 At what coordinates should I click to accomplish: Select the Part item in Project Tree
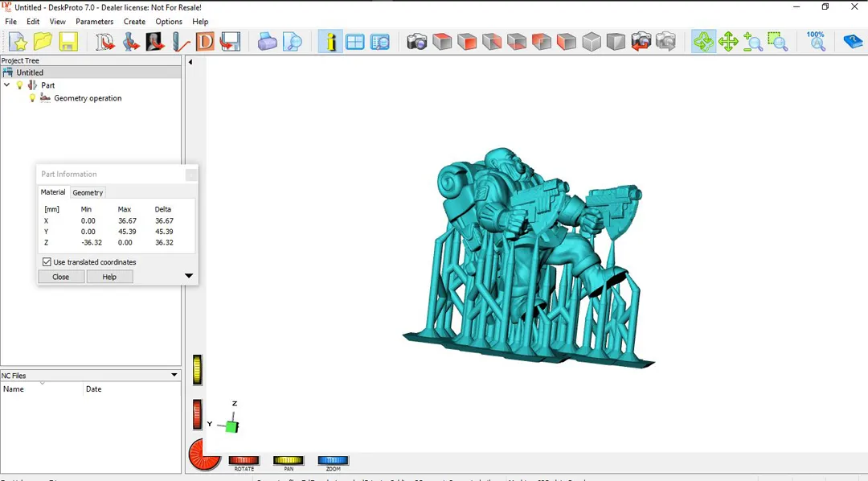coord(48,85)
